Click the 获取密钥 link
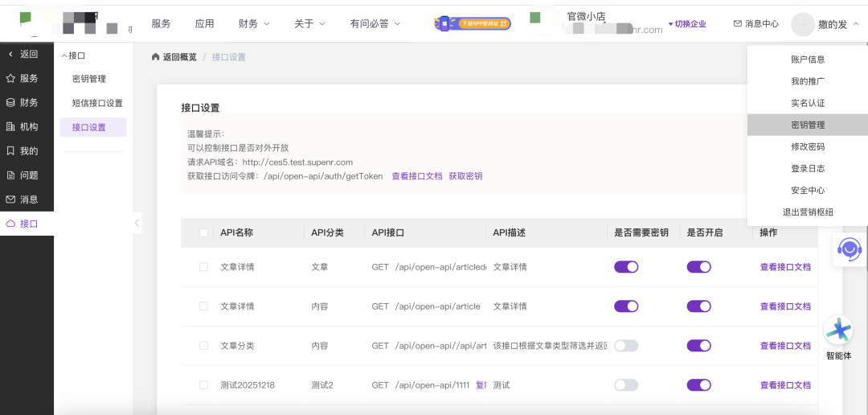The image size is (868, 415). [x=465, y=176]
